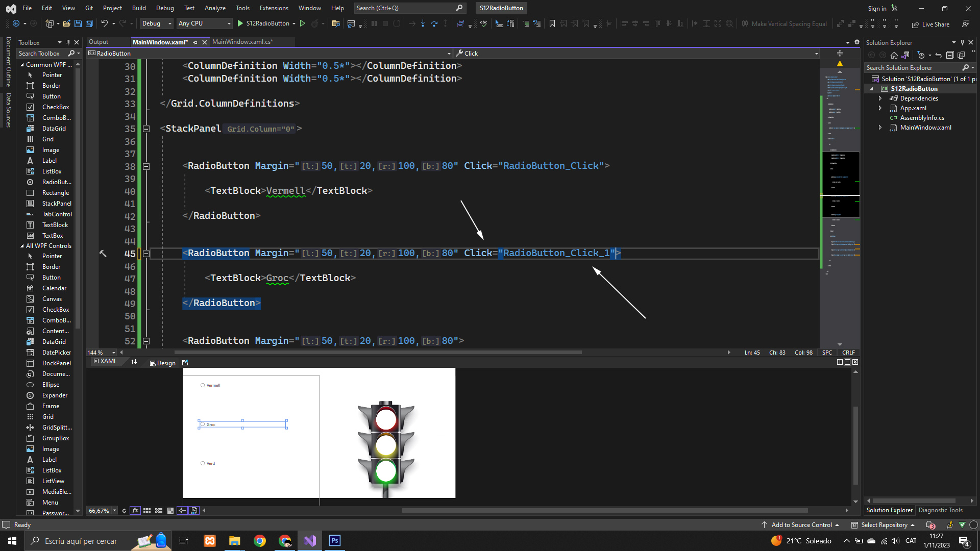Screen dimensions: 980x551
Task: Switch to MainWindow.xaml.cs tab
Action: (242, 42)
